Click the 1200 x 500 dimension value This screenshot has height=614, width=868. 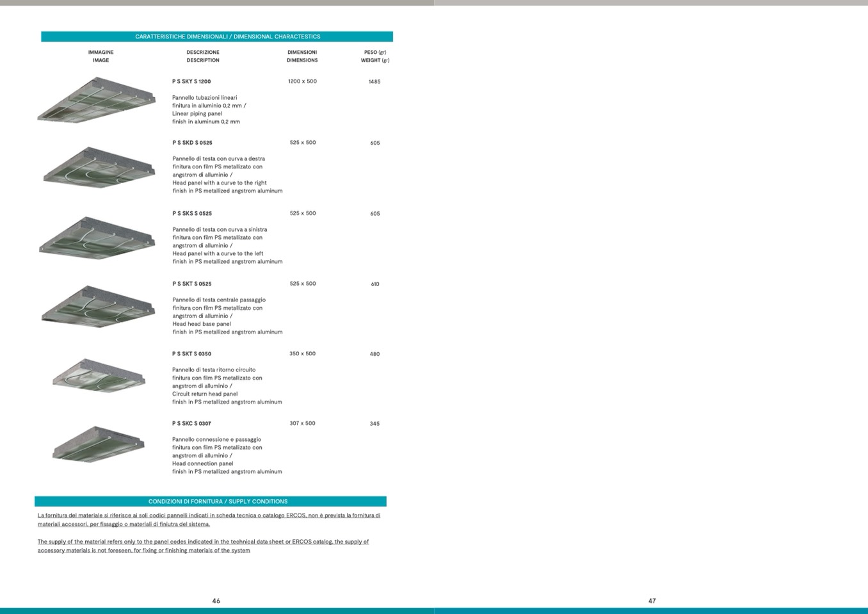[302, 82]
